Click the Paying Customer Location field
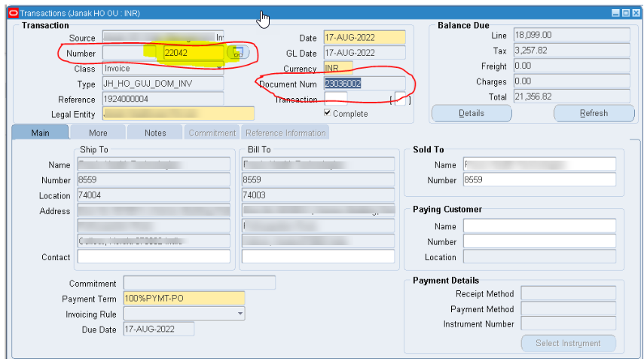644x362 pixels. tap(539, 256)
